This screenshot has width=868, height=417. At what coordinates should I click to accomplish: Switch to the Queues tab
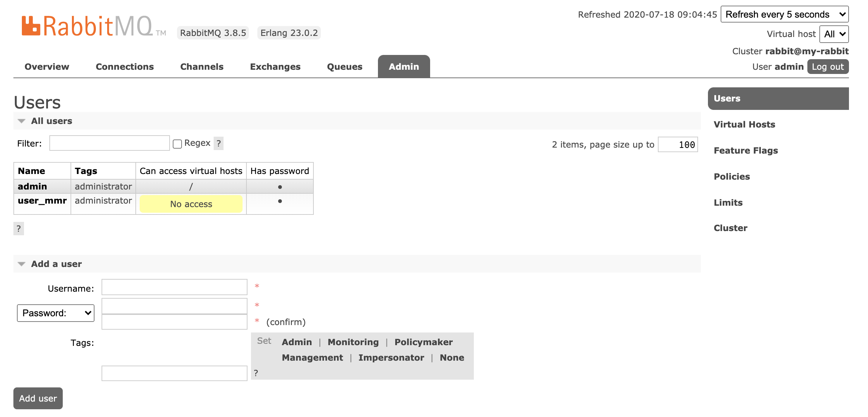point(343,66)
